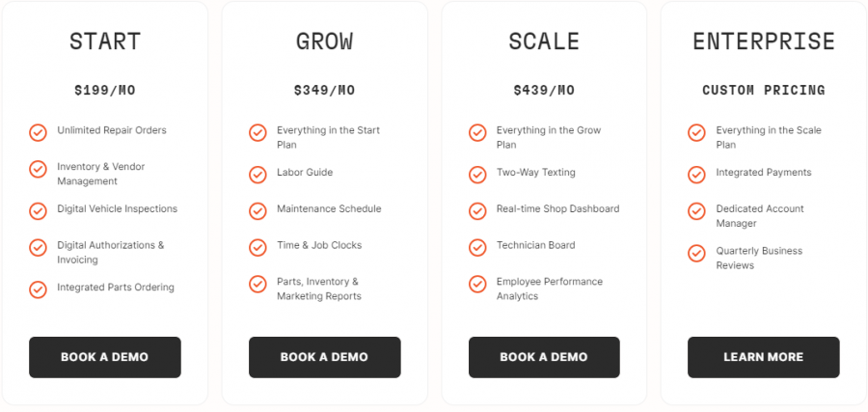Book a demo for the Start plan

pos(104,357)
